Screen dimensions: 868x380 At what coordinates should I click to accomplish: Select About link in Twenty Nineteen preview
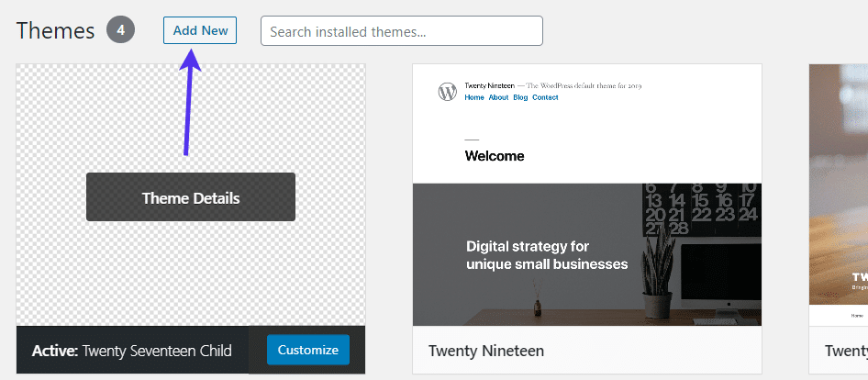tap(498, 97)
